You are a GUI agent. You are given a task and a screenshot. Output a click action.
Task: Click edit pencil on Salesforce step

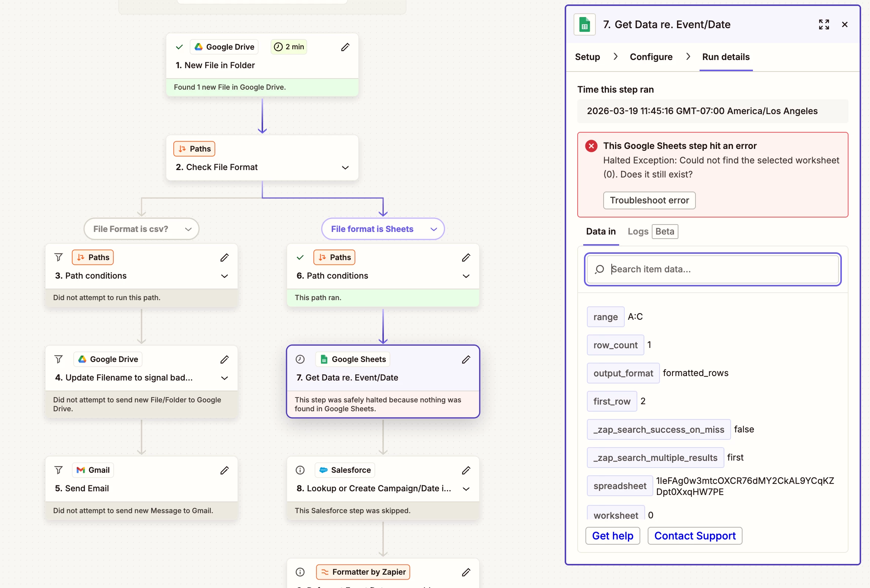[x=466, y=470]
